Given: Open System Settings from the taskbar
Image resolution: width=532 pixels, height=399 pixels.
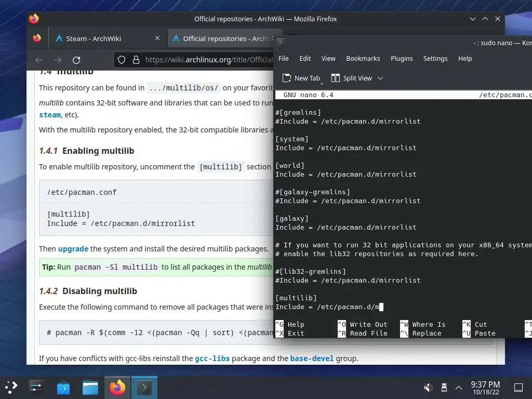Looking at the screenshot, I should pyautogui.click(x=36, y=387).
